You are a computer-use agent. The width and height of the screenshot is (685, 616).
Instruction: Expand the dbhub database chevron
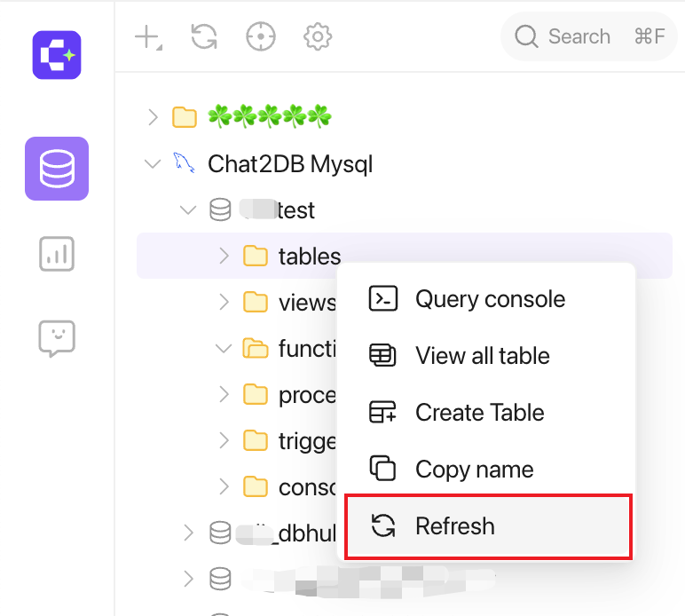pos(188,533)
